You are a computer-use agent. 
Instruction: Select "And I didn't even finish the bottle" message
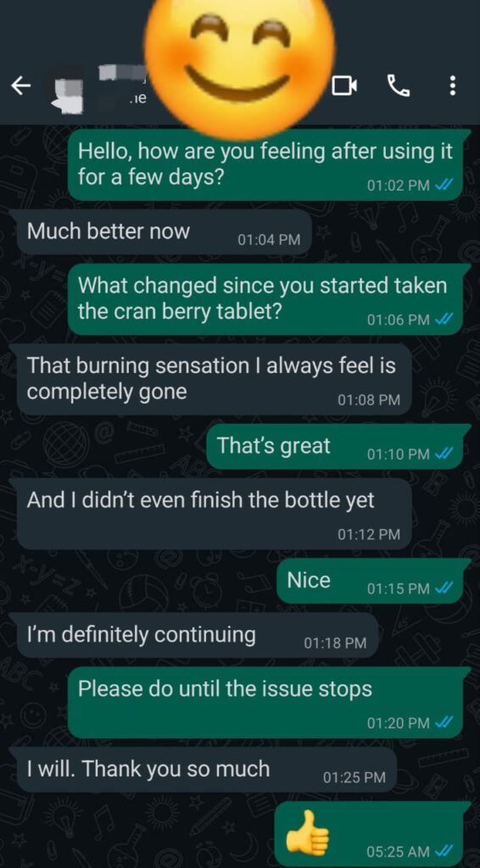pos(215,515)
